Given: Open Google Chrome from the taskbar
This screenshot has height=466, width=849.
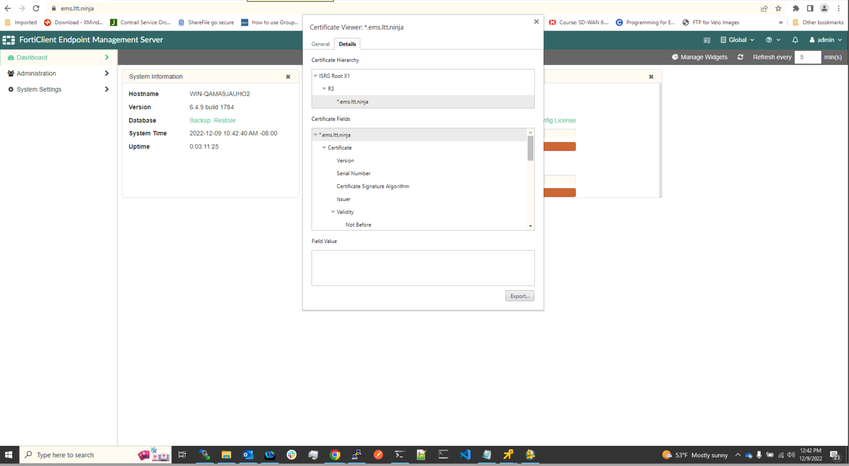Looking at the screenshot, I should [335, 455].
